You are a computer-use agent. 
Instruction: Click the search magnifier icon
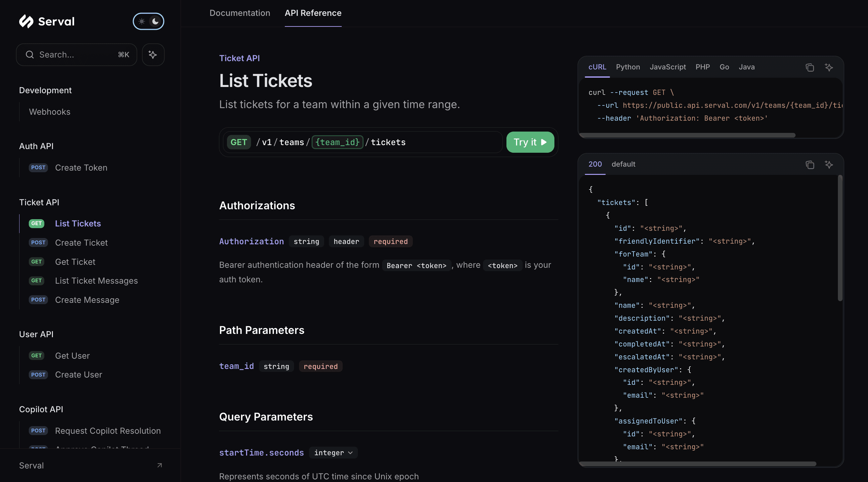[x=30, y=55]
